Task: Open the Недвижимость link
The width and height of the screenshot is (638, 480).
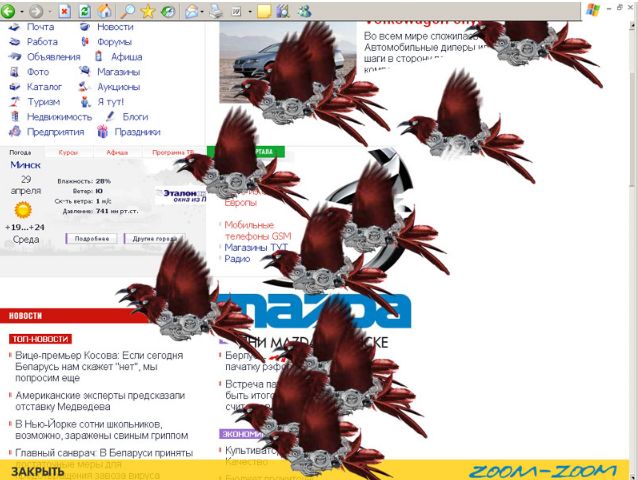Action: tap(59, 117)
